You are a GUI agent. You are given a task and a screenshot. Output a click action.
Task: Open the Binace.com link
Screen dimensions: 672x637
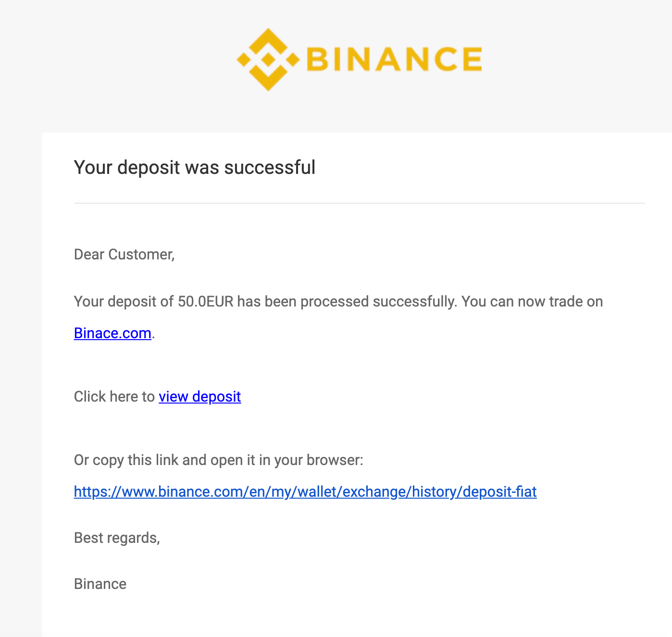coord(112,333)
